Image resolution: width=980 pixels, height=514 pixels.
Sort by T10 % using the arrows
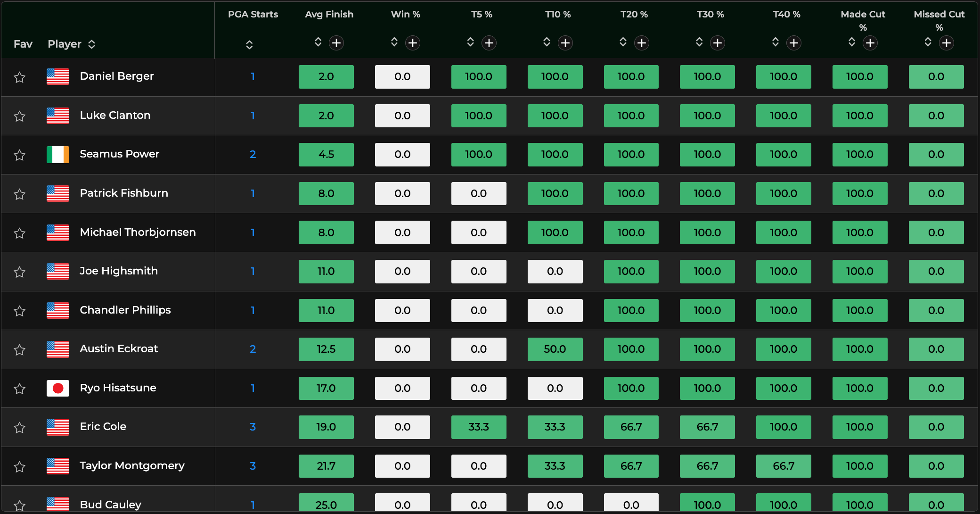point(547,42)
